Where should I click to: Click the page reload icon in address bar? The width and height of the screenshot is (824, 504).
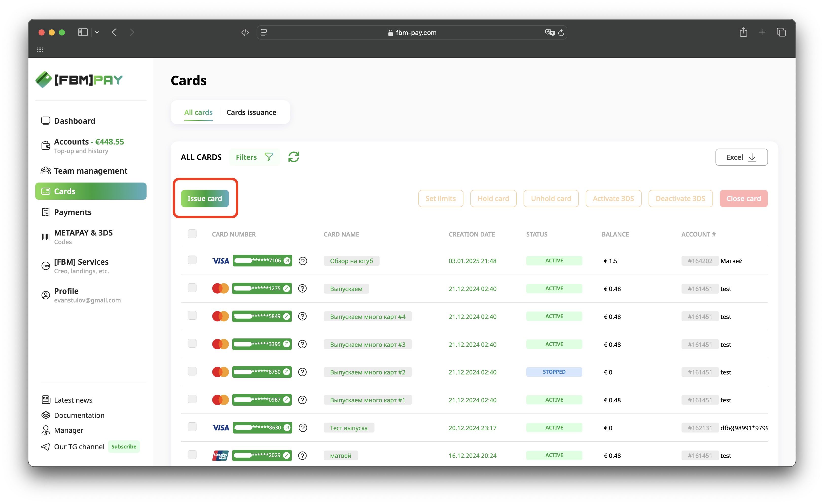click(561, 32)
